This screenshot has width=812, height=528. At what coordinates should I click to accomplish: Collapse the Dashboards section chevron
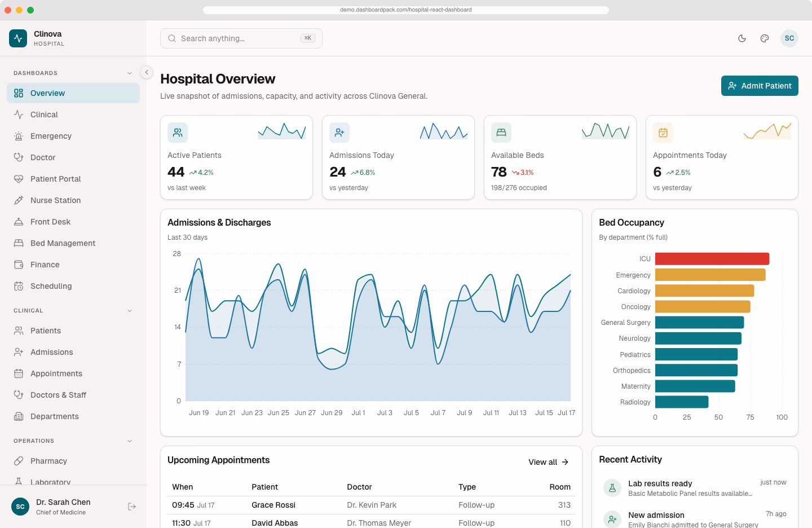[x=130, y=73]
